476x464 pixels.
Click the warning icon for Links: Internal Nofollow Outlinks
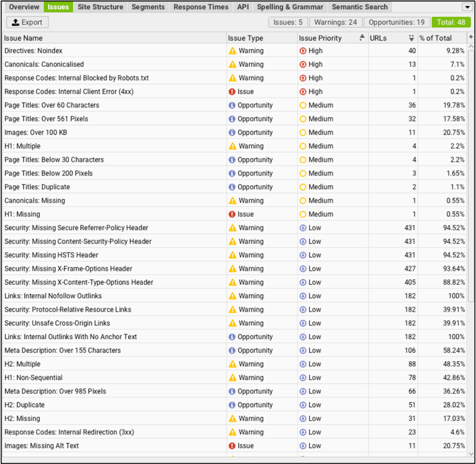pos(233,296)
